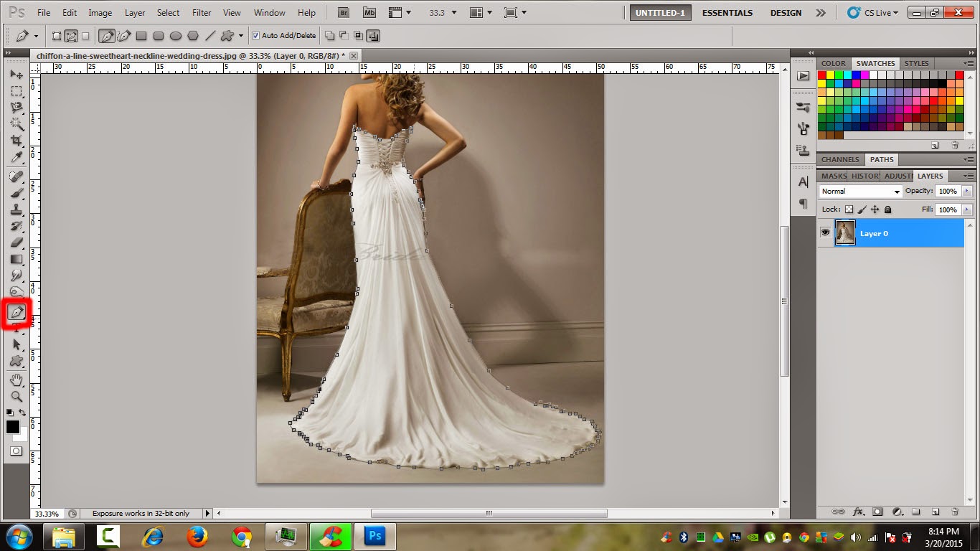Switch to the Masks tab
Image resolution: width=980 pixels, height=551 pixels.
[x=834, y=176]
